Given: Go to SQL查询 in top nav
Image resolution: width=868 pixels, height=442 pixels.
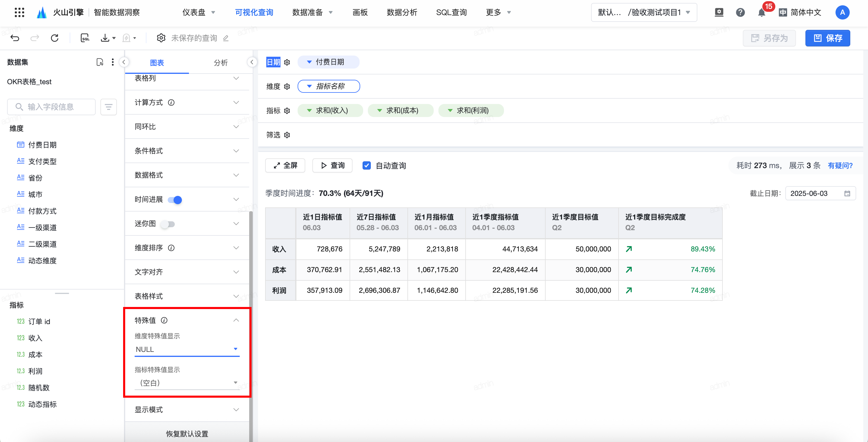Looking at the screenshot, I should 451,12.
